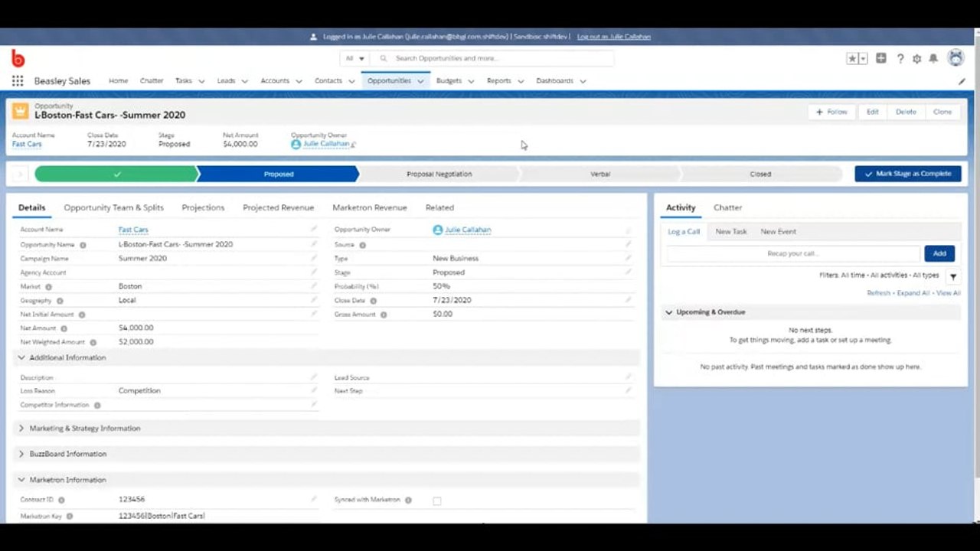Click the Search Opportunities input field
The image size is (980, 551).
coord(493,58)
